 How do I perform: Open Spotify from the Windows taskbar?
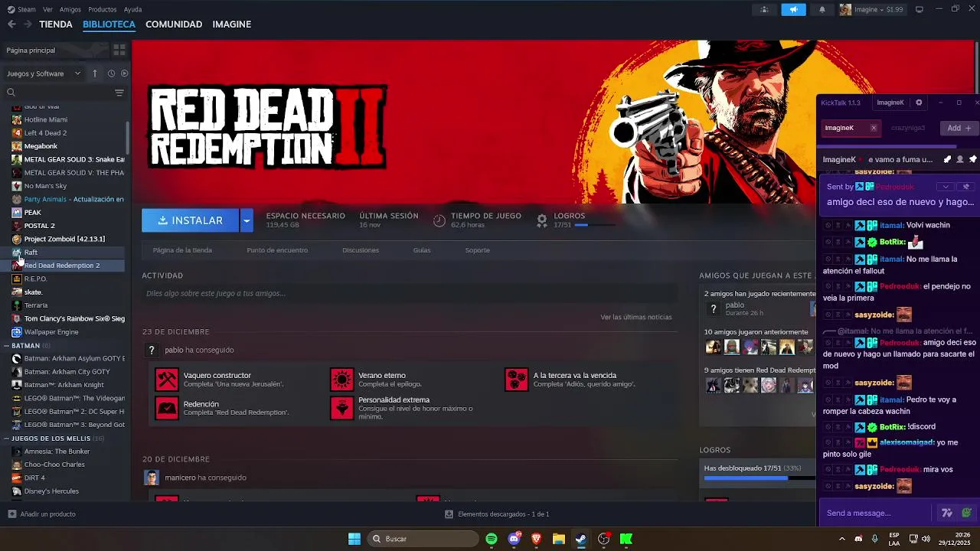[492, 539]
